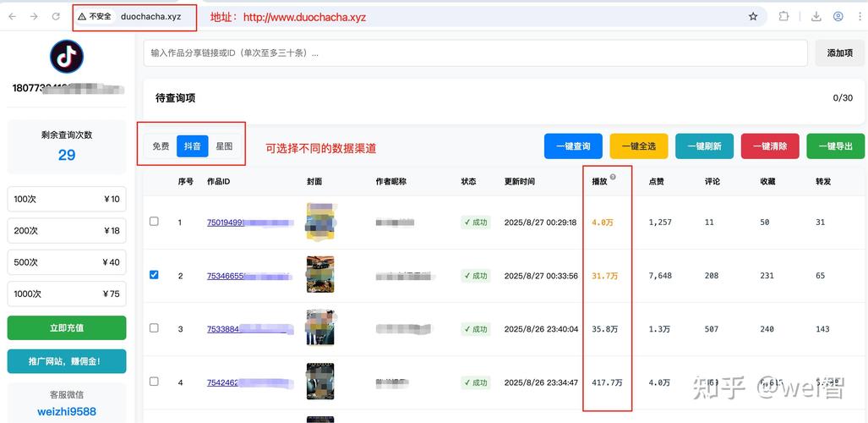Choose the 100次 ¥10 recharge package
Screen dimensions: 868x423
click(67, 200)
